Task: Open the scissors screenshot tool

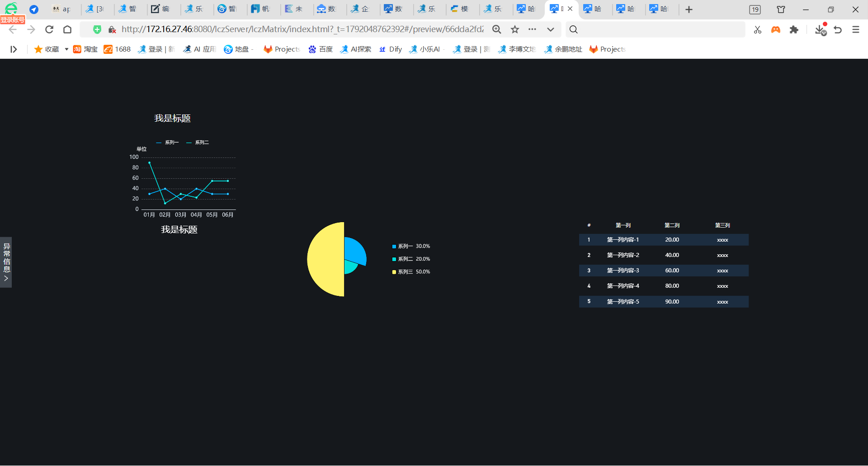Action: [758, 29]
